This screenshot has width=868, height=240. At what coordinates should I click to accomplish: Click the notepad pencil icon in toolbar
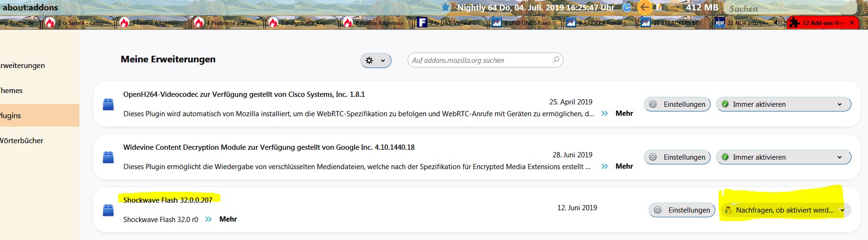tap(659, 7)
